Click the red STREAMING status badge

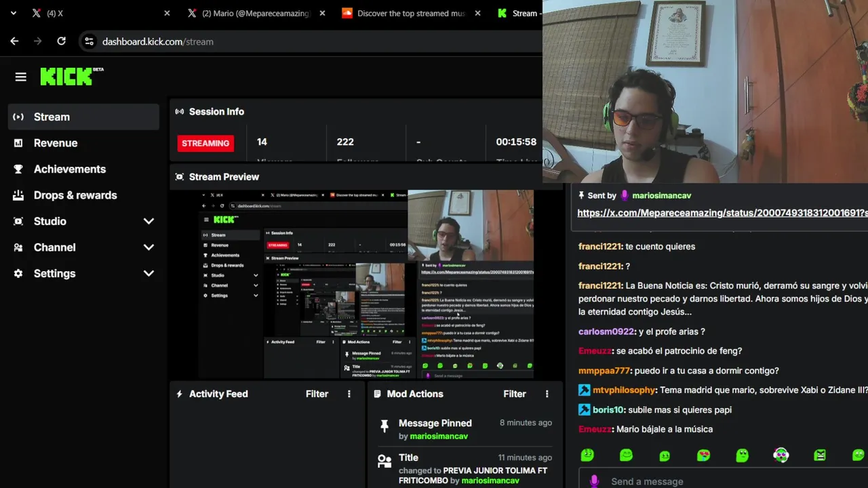pyautogui.click(x=205, y=143)
